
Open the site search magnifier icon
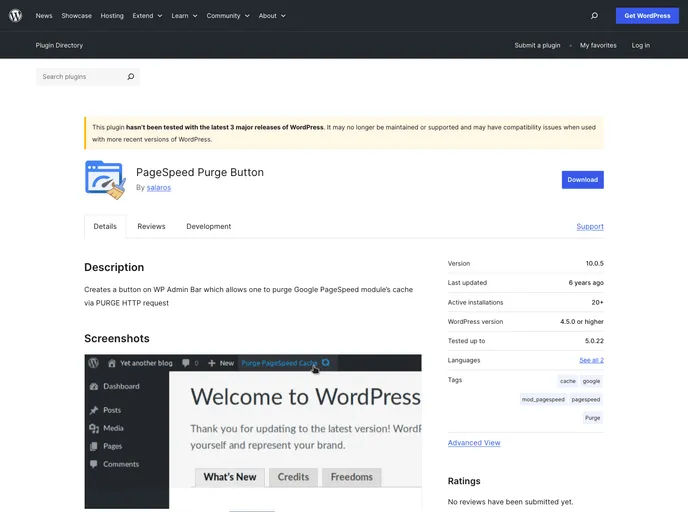point(594,16)
